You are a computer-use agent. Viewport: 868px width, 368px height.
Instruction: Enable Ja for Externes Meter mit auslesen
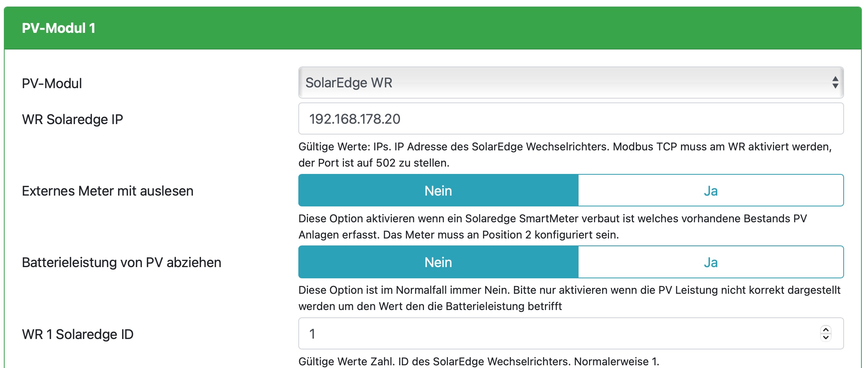(x=710, y=191)
